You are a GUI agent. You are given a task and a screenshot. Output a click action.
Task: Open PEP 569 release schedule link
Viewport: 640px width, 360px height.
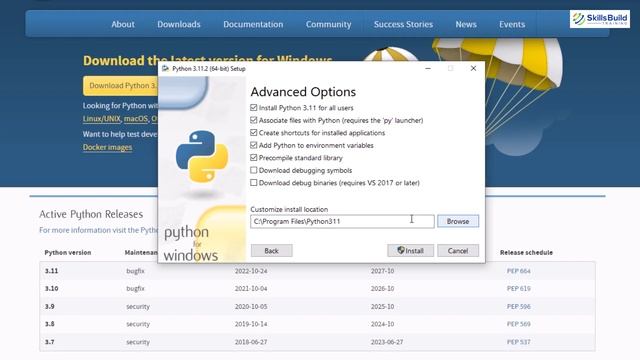[518, 324]
